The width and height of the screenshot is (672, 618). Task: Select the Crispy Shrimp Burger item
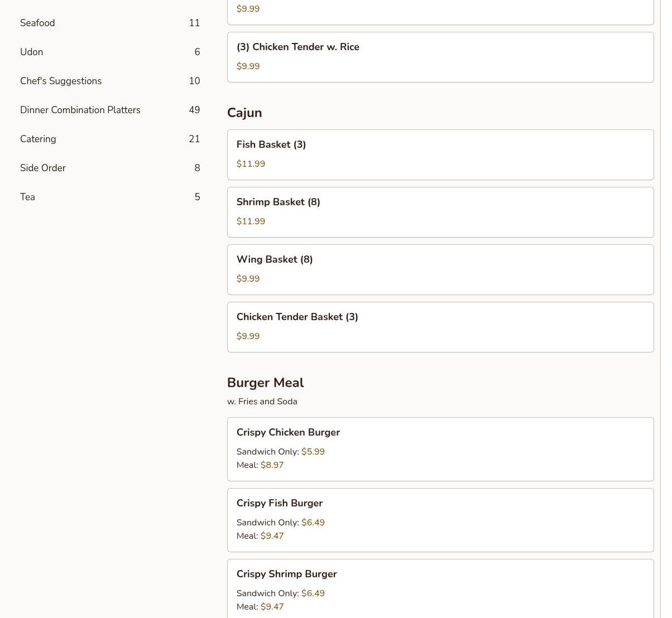click(440, 588)
